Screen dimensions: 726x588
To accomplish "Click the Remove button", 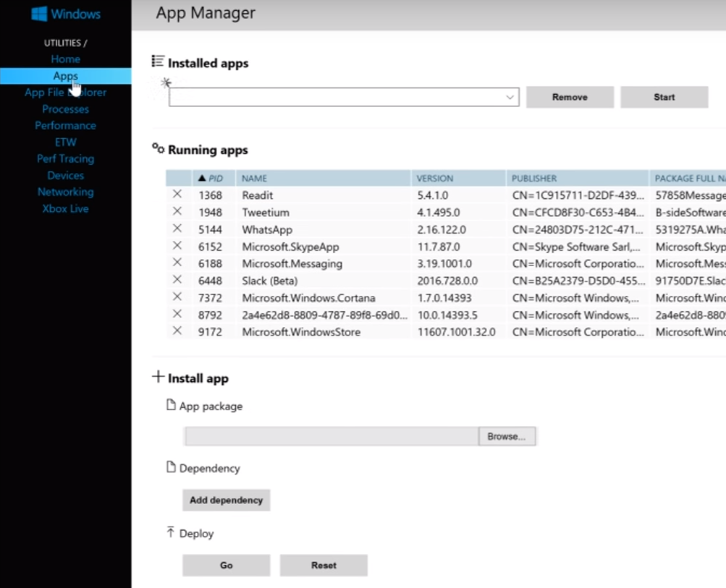I will 570,97.
